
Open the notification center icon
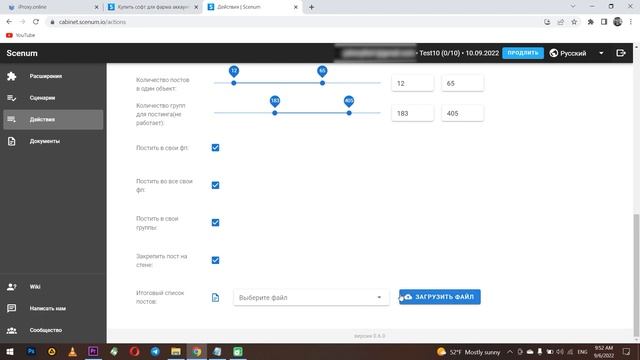pyautogui.click(x=627, y=351)
